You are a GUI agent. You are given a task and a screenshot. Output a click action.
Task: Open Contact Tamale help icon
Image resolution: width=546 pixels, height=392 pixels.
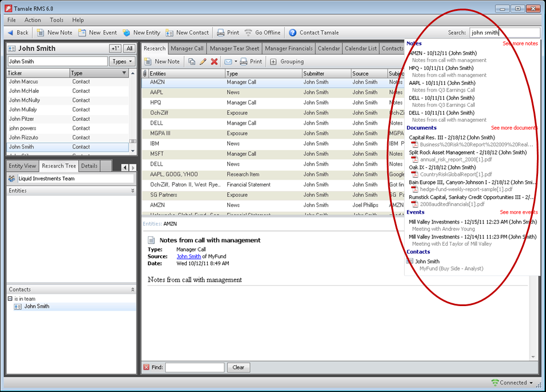tap(293, 32)
